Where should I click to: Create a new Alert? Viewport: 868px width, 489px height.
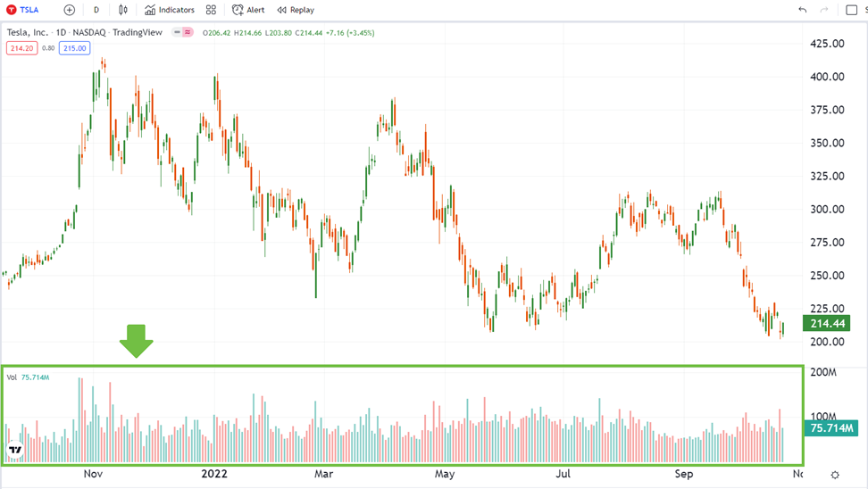pyautogui.click(x=248, y=10)
